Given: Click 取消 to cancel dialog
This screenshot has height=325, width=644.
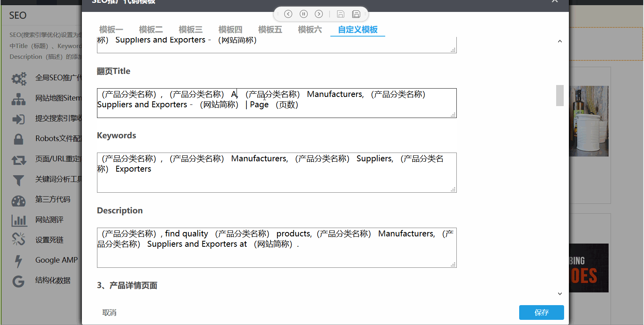Looking at the screenshot, I should click(x=109, y=313).
